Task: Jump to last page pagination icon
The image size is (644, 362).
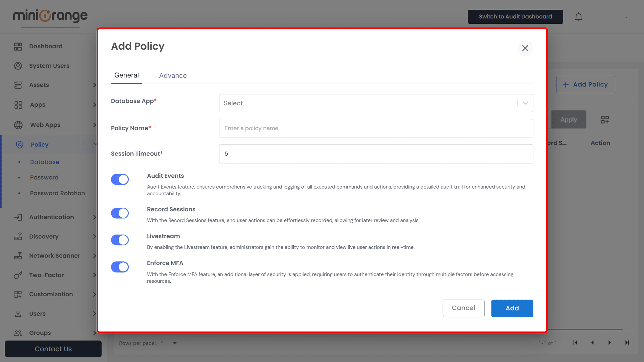Action: tap(627, 343)
